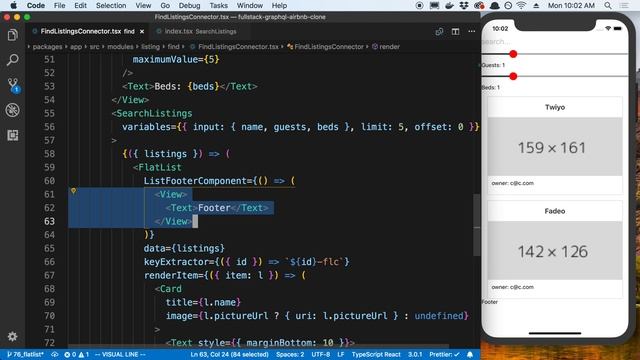Image resolution: width=640 pixels, height=360 pixels.
Task: Click the clock Mon 10:02 AM
Action: pos(571,5)
